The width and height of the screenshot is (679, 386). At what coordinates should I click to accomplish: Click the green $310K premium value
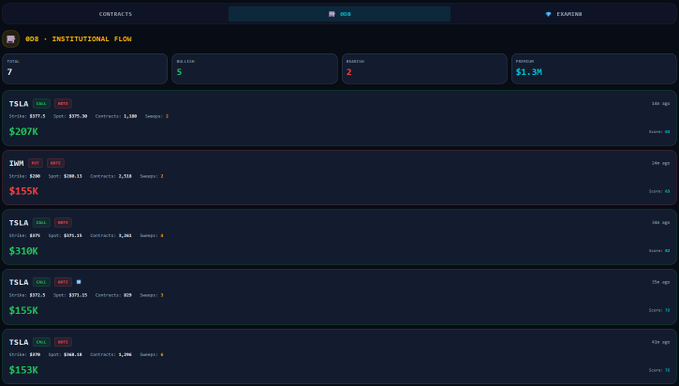tap(23, 251)
